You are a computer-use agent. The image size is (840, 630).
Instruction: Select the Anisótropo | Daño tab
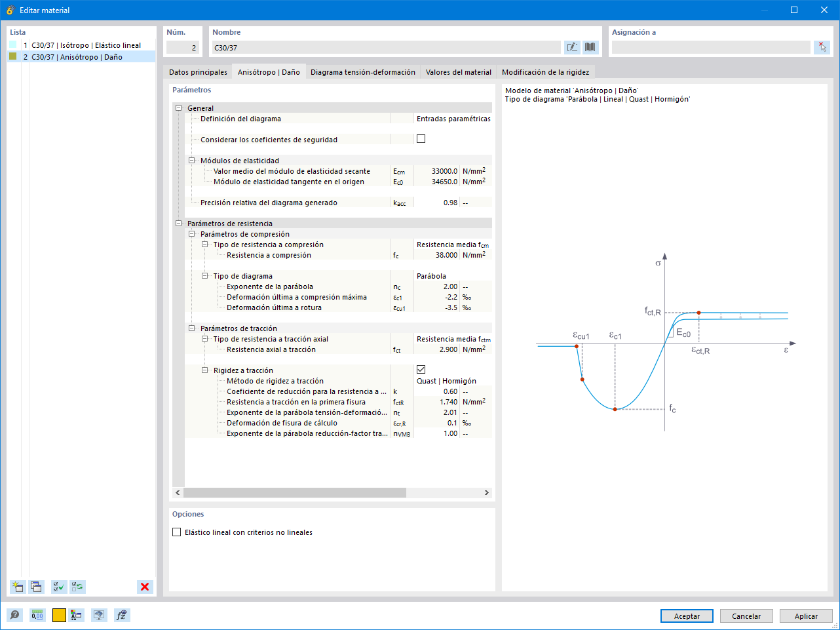(269, 71)
